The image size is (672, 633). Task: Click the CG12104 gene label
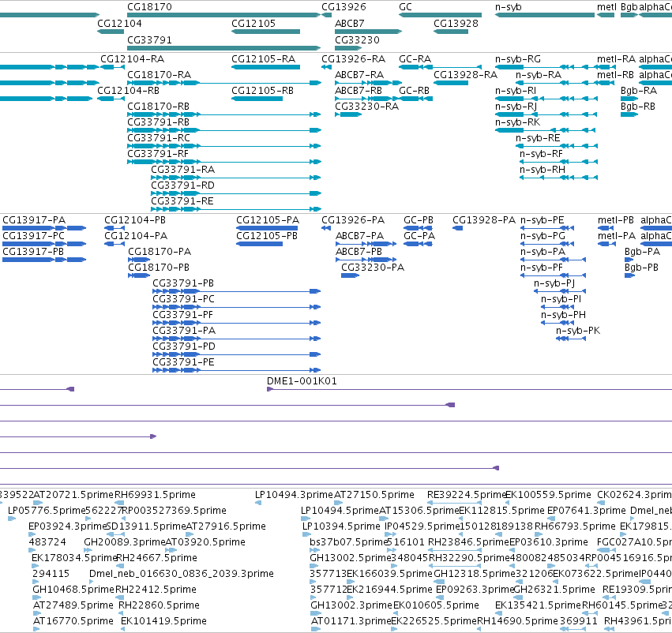119,24
